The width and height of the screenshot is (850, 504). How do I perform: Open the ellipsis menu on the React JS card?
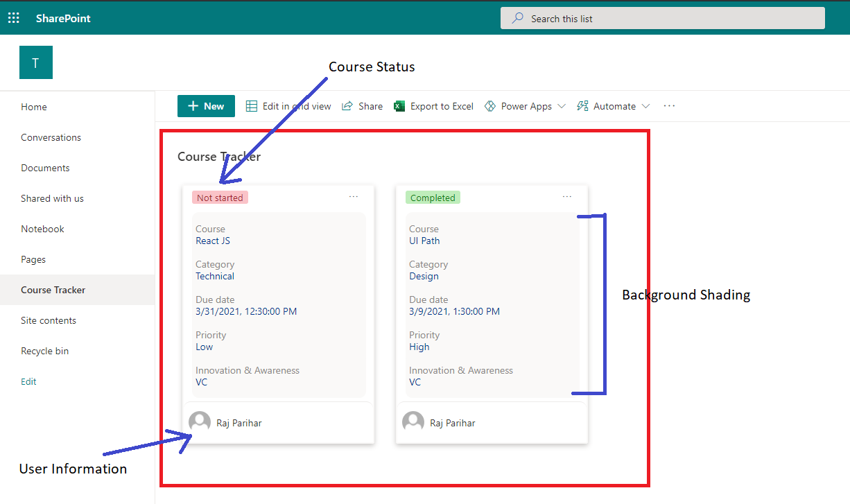coord(354,197)
